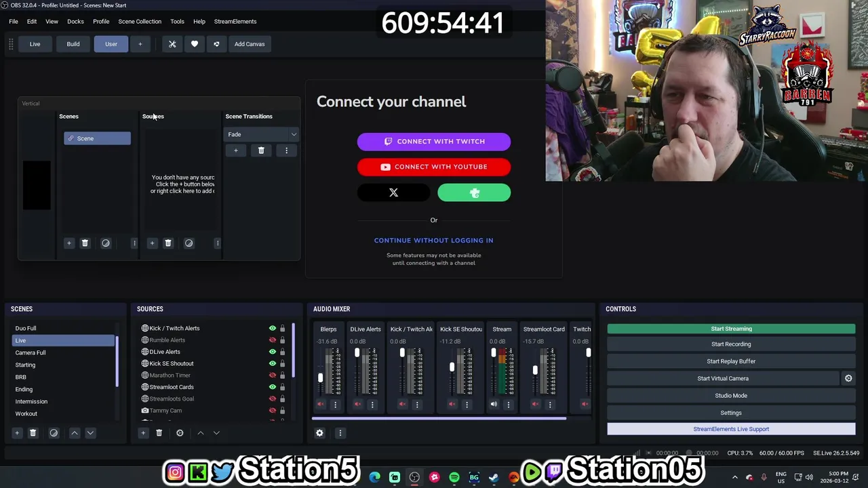Screen dimensions: 868x488
Task: Click the heart icon in the toolbar
Action: [195, 44]
